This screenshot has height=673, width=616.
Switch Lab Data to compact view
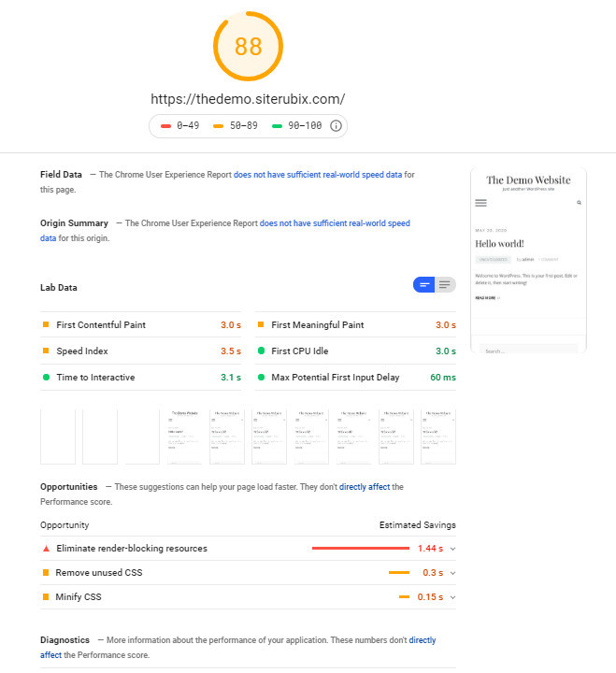pos(423,284)
